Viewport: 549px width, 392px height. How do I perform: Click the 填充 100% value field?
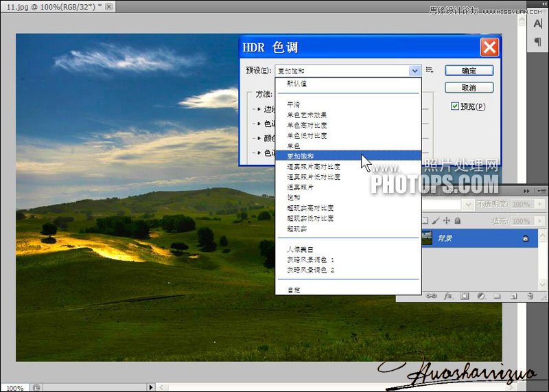pos(523,221)
